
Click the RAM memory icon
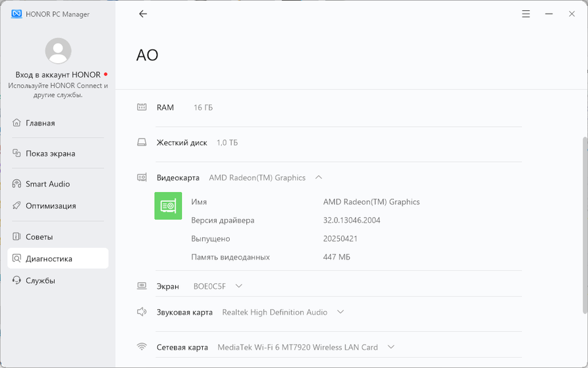click(142, 107)
